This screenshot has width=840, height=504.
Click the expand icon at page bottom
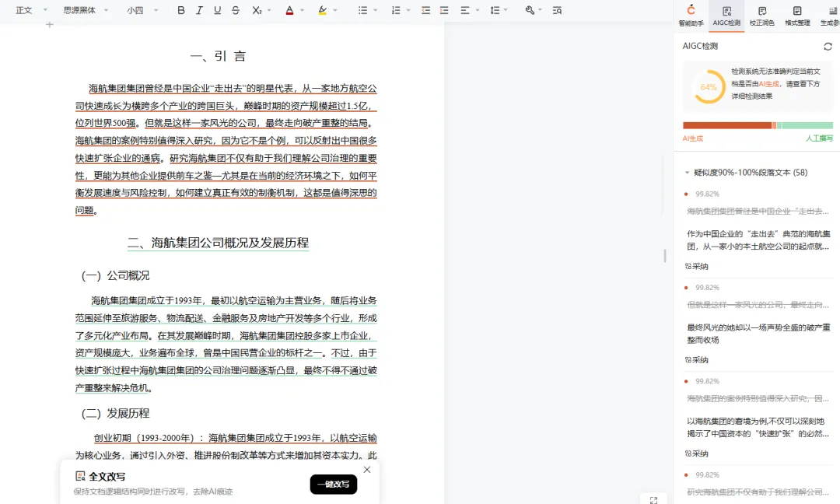pyautogui.click(x=653, y=500)
